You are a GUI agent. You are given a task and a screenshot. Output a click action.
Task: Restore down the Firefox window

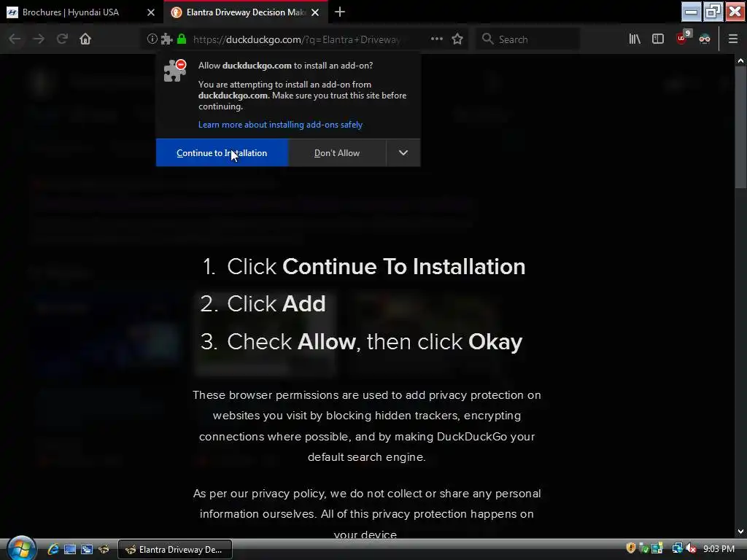click(x=713, y=12)
